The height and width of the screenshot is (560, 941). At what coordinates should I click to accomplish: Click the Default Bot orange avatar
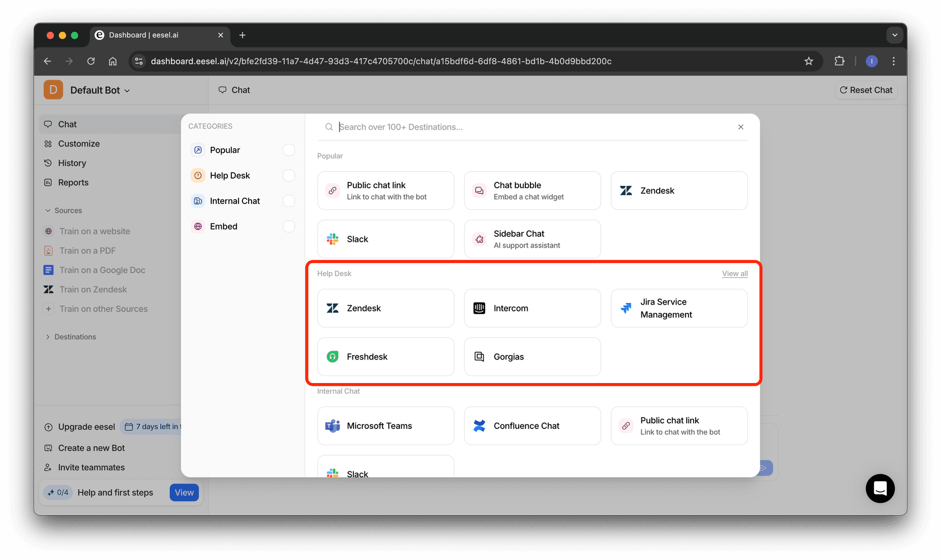pyautogui.click(x=53, y=90)
